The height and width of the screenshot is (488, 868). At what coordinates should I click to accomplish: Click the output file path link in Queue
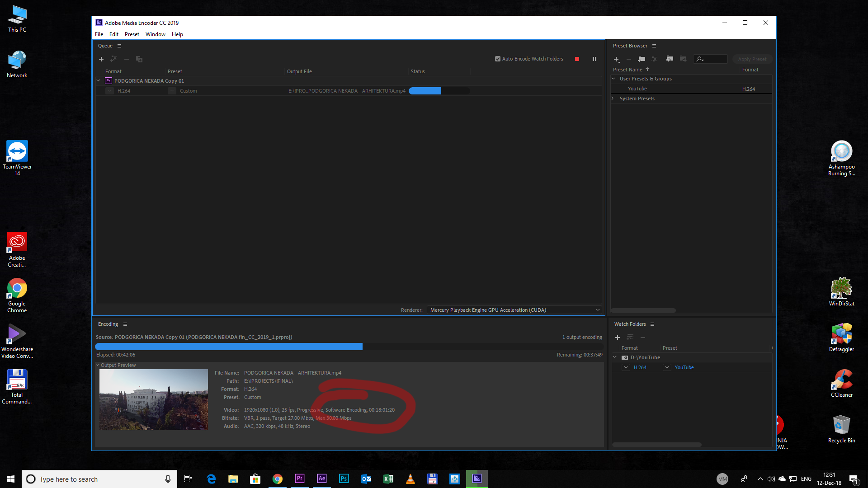347,91
